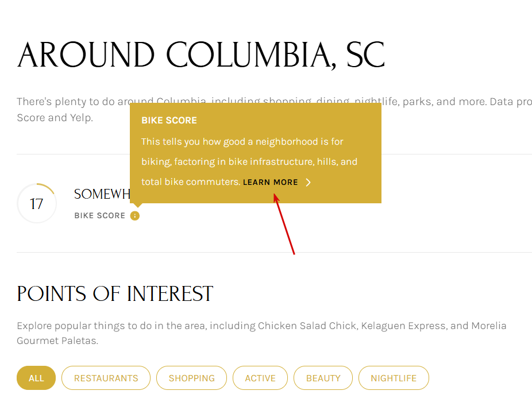
Task: Click the Bike Score label under the rating
Action: (99, 216)
